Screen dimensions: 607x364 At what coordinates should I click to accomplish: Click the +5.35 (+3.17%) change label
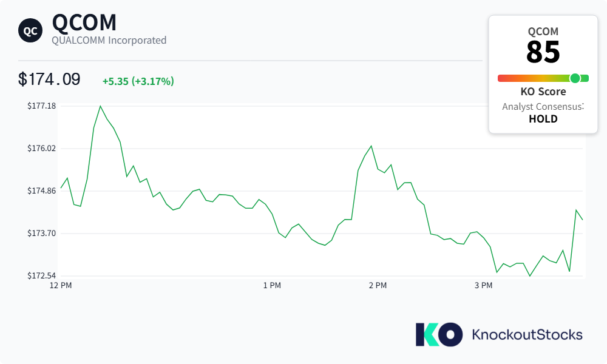(x=138, y=81)
